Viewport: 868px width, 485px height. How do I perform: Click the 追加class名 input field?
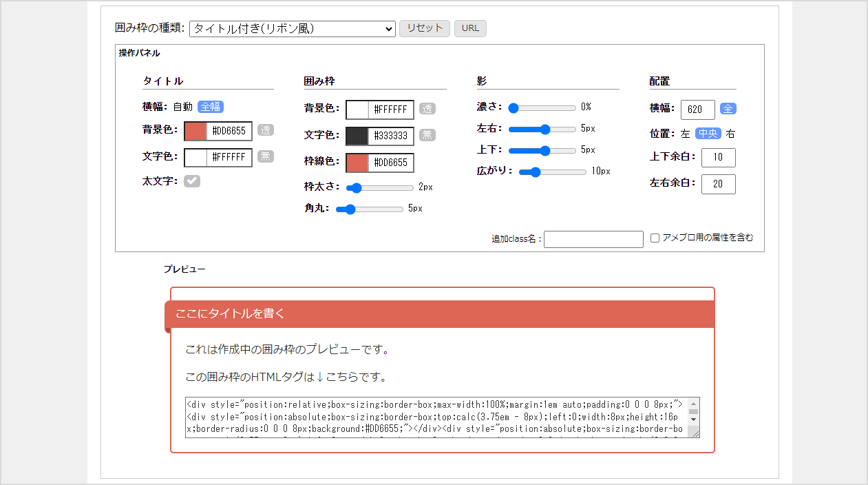[x=593, y=239]
